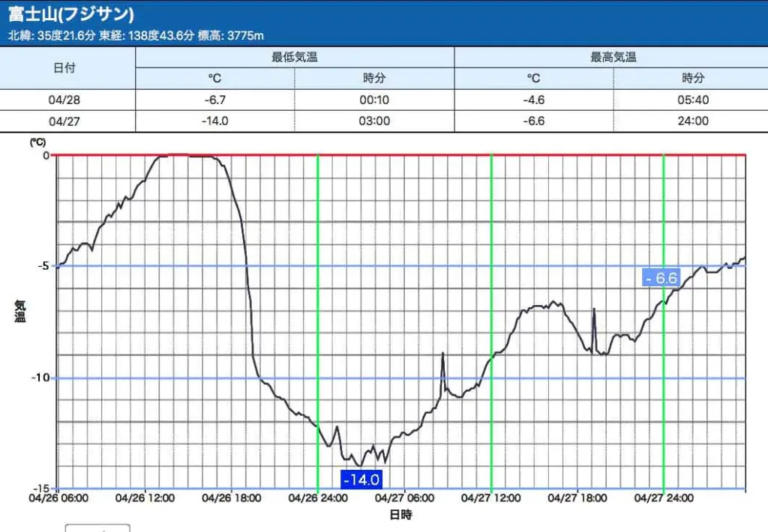Select the 05:40 time cell
Screen dimensions: 768x532
[692, 100]
